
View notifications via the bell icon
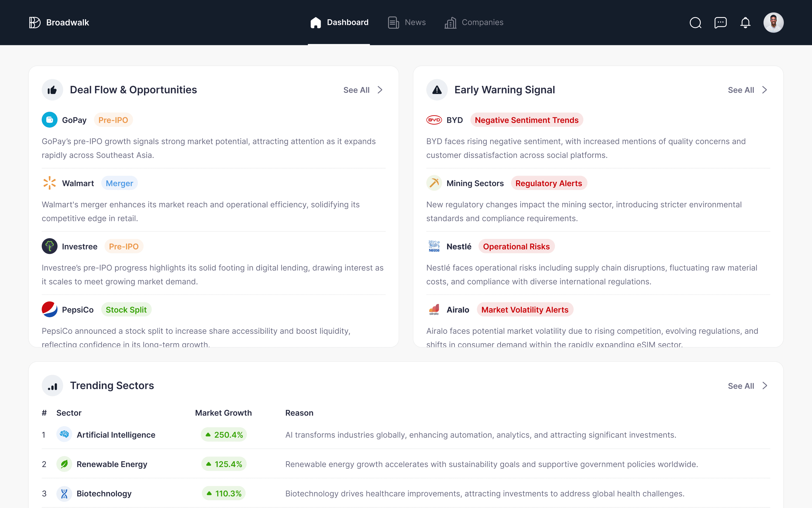745,22
